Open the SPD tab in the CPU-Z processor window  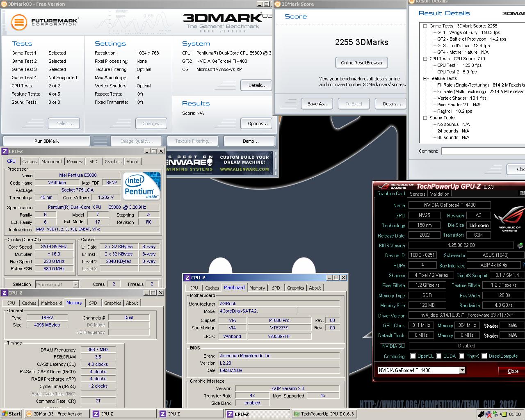coord(94,162)
